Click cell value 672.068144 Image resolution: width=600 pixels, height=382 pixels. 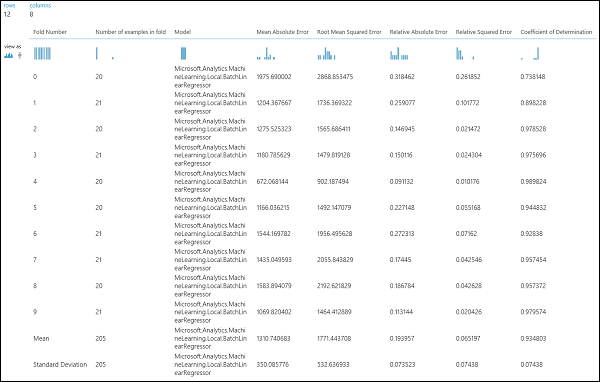click(x=272, y=181)
